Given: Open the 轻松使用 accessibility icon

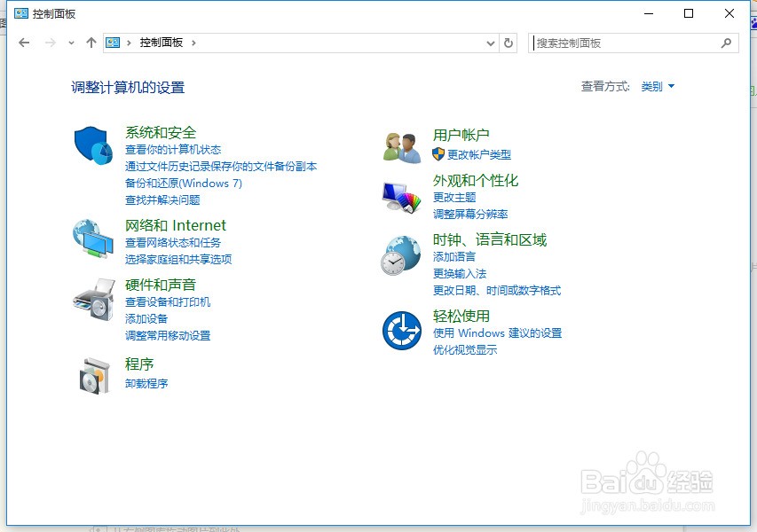Looking at the screenshot, I should [x=402, y=331].
